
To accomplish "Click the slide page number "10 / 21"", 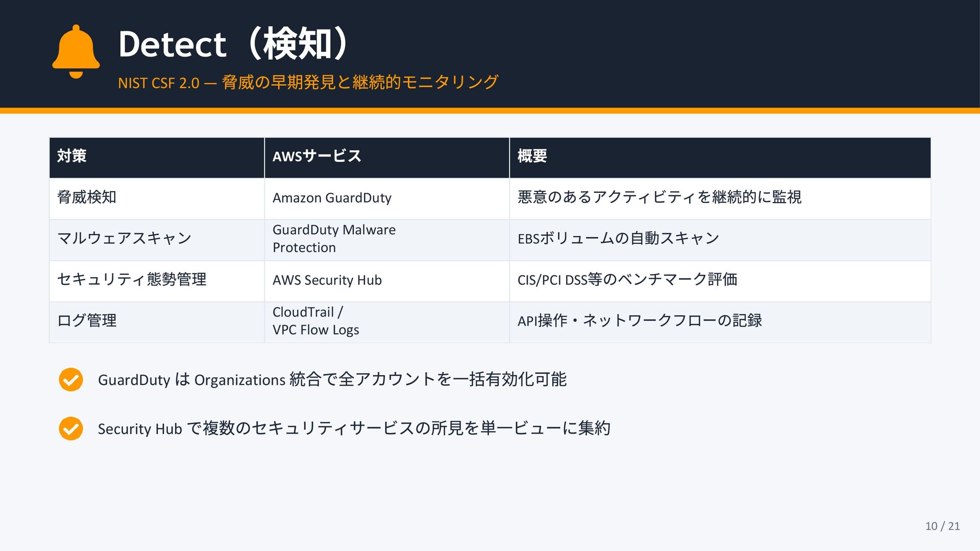I will click(x=942, y=526).
